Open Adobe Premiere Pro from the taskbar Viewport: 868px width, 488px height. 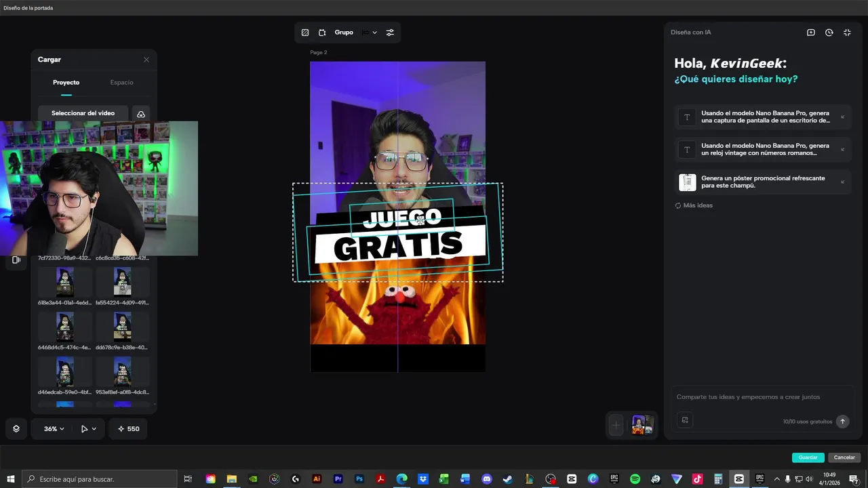338,479
